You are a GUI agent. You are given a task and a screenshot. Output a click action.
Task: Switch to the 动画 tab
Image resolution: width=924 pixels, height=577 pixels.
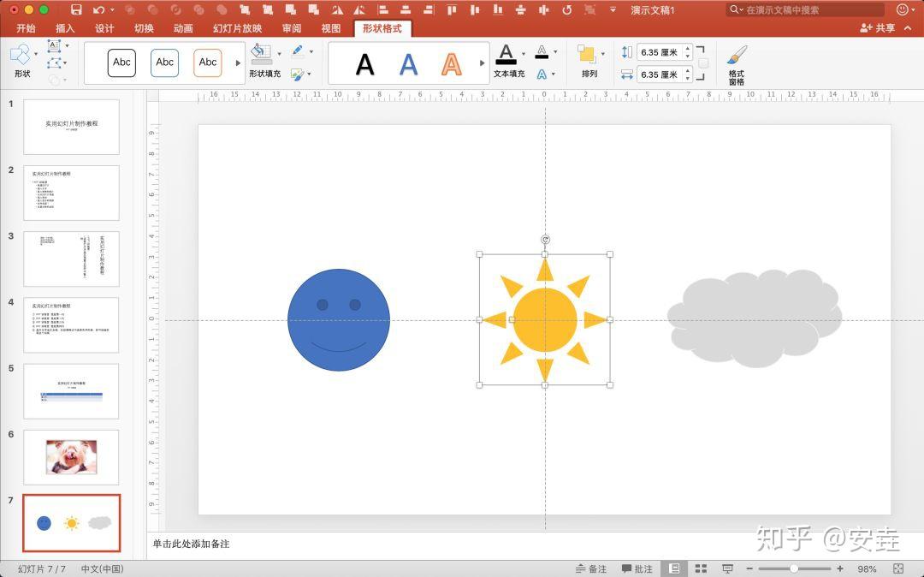(183, 28)
